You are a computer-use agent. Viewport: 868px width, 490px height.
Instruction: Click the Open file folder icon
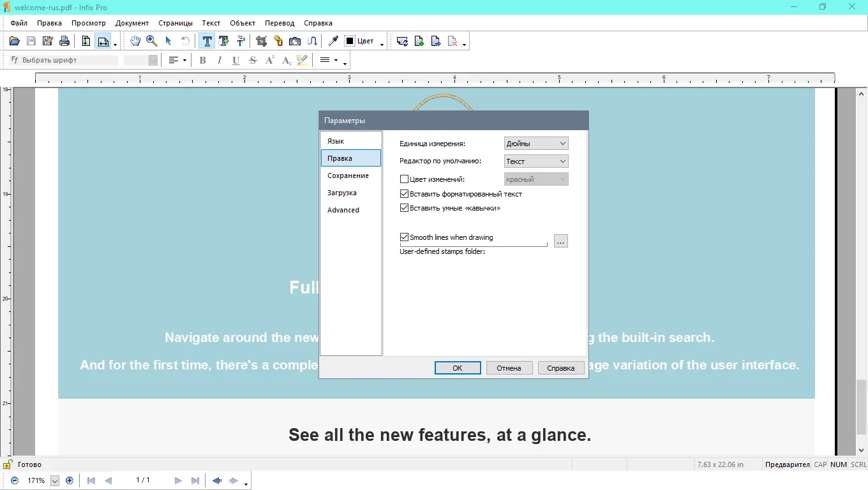[x=15, y=41]
